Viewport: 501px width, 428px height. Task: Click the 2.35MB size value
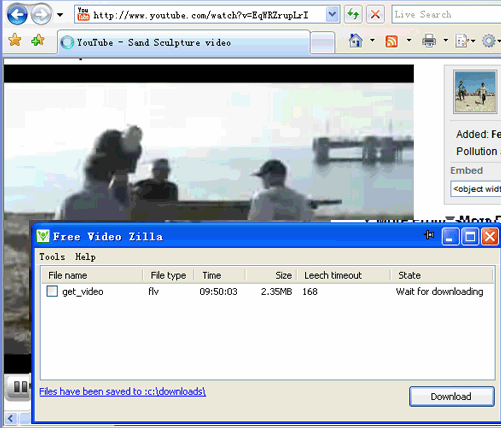click(276, 292)
